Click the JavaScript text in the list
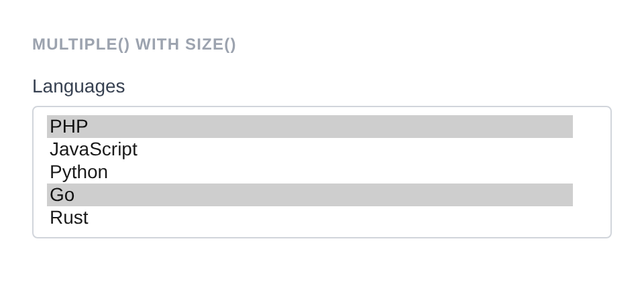The height and width of the screenshot is (292, 644). tap(93, 149)
